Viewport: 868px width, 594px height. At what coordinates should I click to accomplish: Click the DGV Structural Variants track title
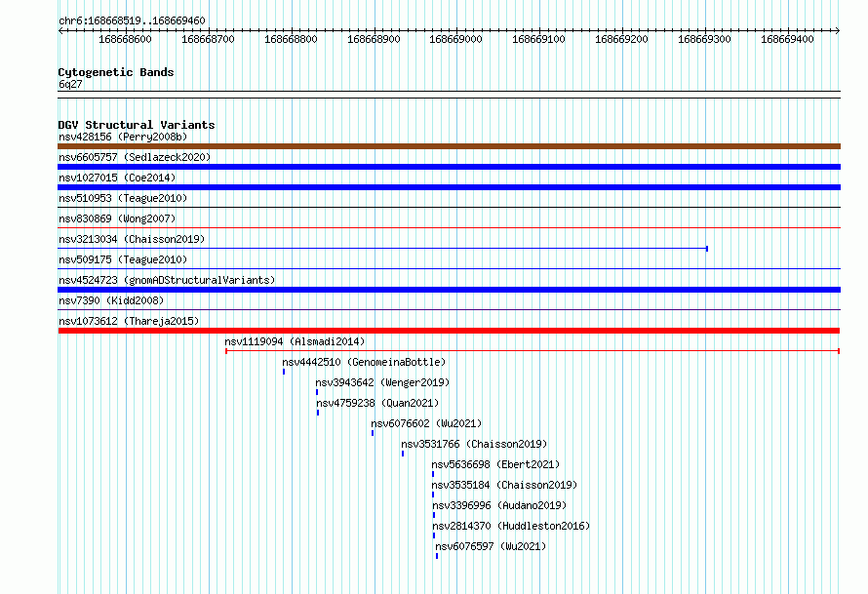(x=137, y=125)
